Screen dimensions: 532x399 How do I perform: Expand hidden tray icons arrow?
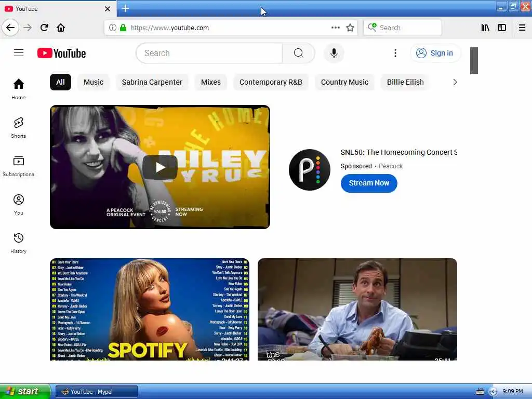[x=493, y=392]
